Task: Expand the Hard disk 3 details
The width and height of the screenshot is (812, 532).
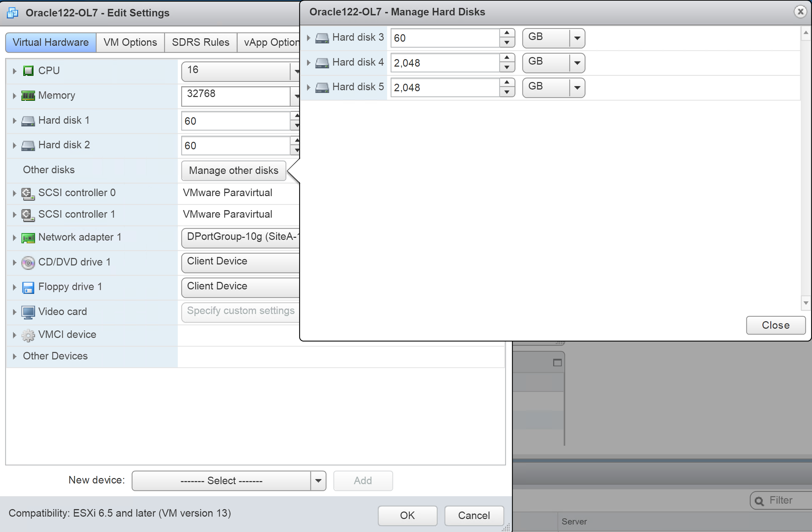Action: (x=308, y=38)
